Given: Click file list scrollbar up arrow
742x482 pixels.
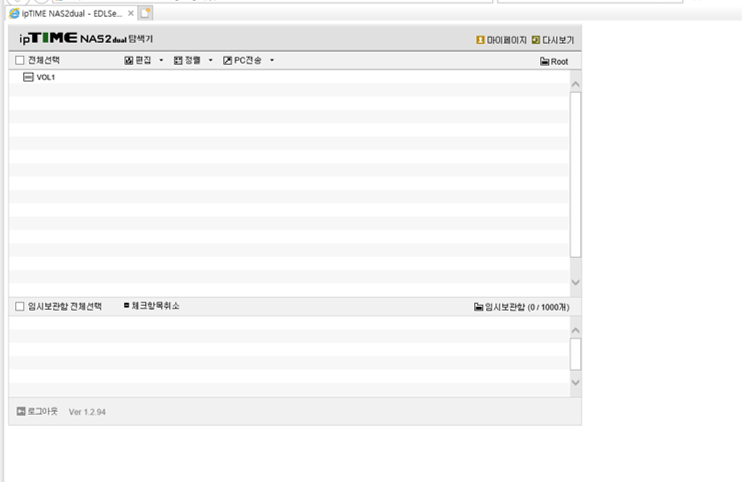Looking at the screenshot, I should pos(575,84).
